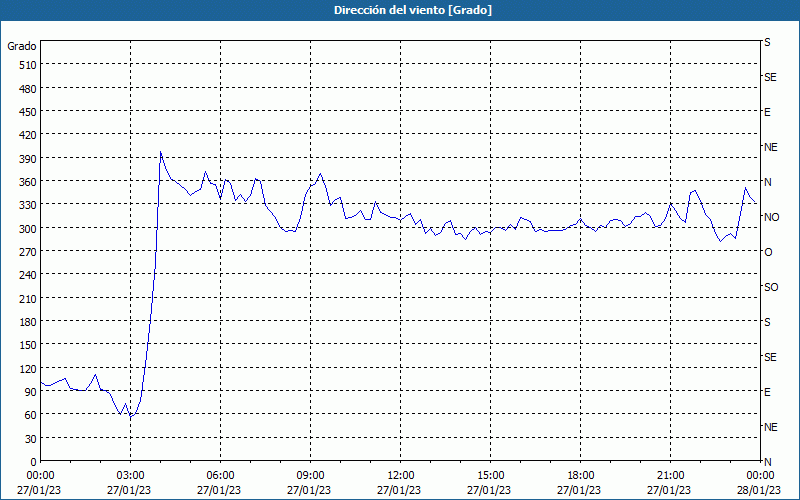Click the 480 y-axis value
The width and height of the screenshot is (800, 500).
[x=28, y=89]
